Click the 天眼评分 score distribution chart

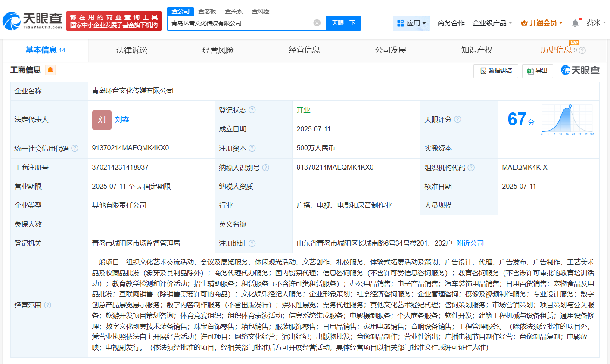(x=568, y=119)
